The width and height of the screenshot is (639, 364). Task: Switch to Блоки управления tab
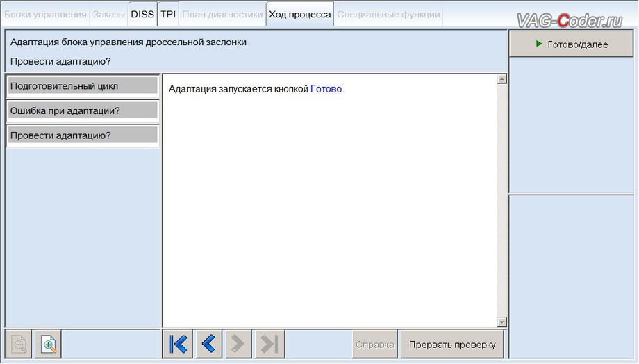[45, 15]
